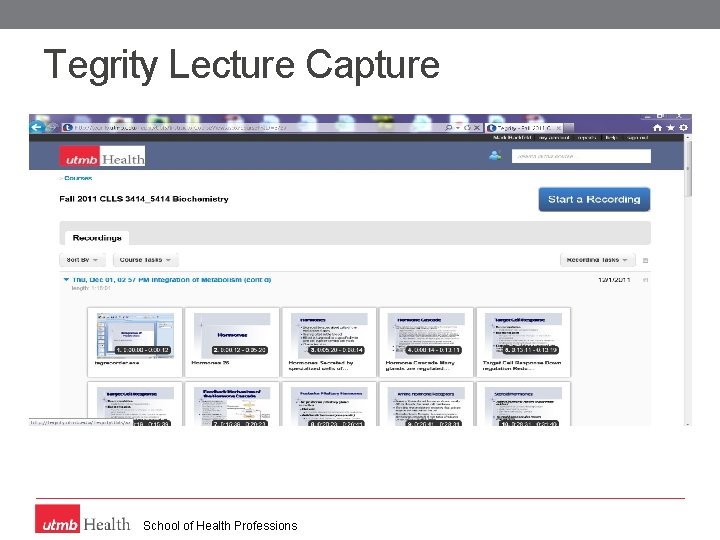The width and height of the screenshot is (720, 540).
Task: Click the address bar stop (X) icon
Action: pos(477,128)
